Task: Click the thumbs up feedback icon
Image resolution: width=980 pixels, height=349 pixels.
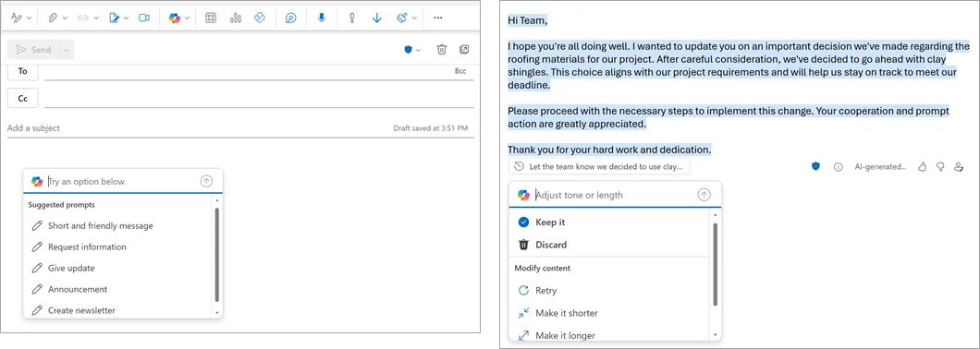Action: pos(922,167)
